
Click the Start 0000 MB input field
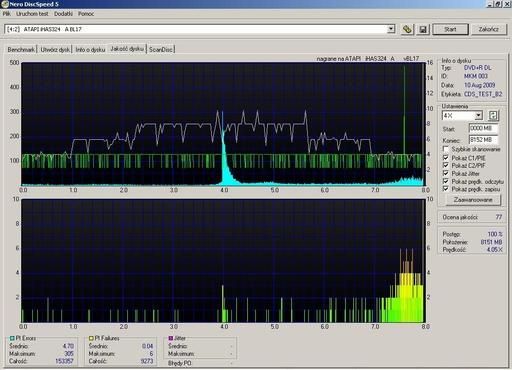483,128
